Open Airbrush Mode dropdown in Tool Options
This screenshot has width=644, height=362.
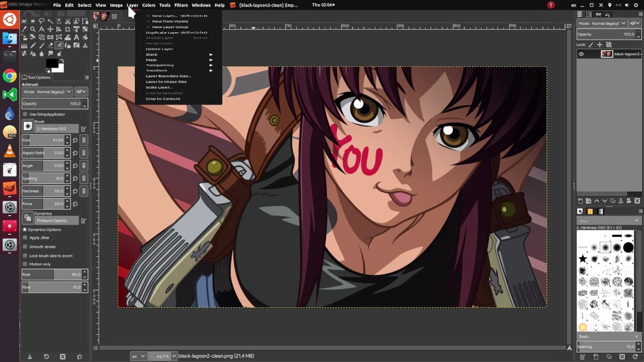(48, 92)
